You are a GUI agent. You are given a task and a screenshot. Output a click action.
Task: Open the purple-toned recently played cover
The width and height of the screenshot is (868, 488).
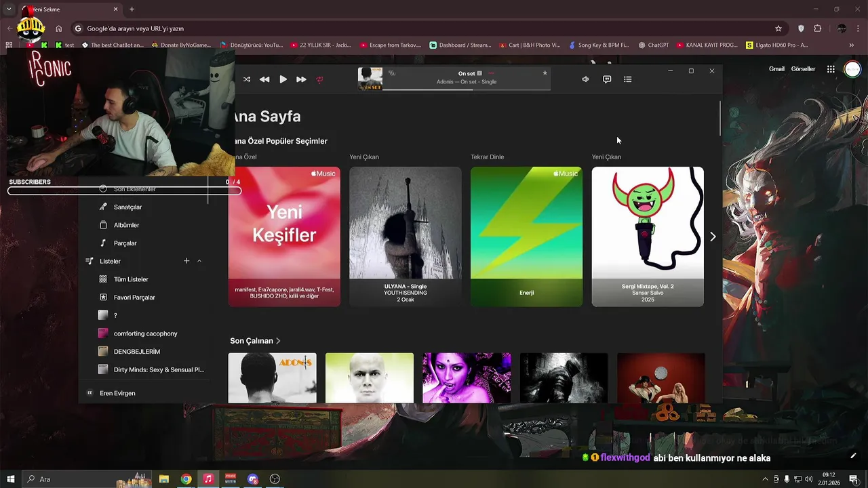[467, 378]
